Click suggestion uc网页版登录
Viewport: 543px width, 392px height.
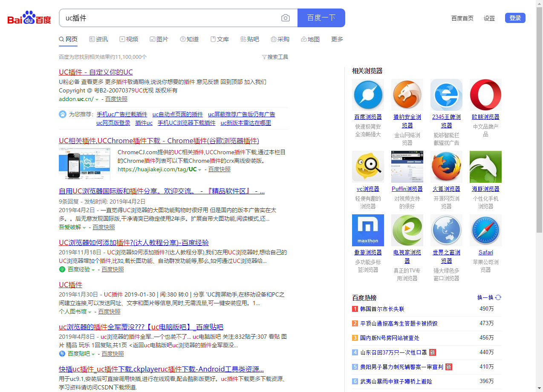click(x=113, y=123)
